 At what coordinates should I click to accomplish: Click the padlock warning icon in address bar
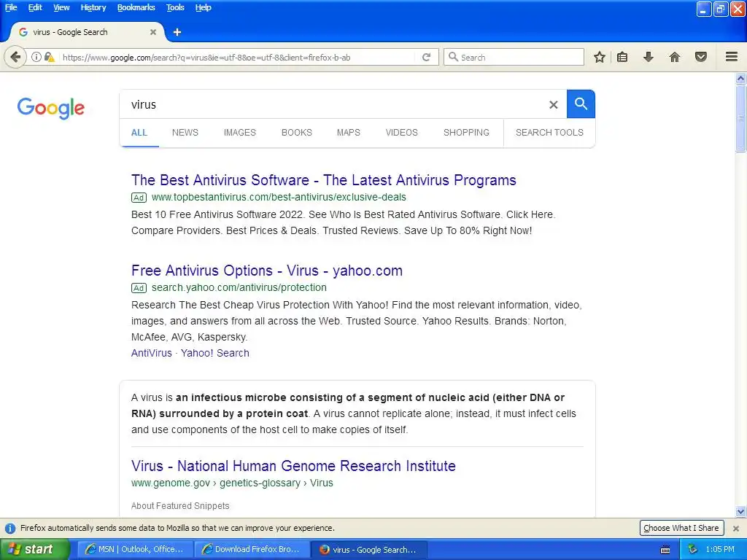[x=49, y=57]
